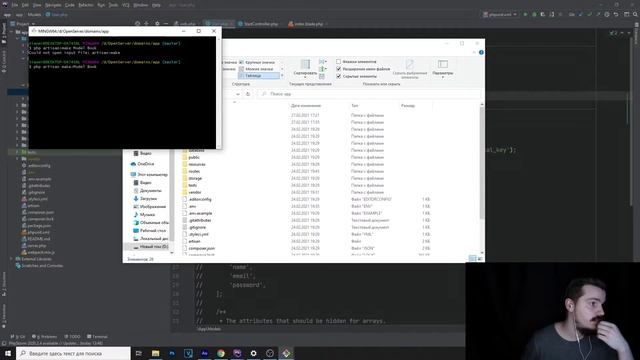Click the Explorer address bar refresh icon
Image resolution: width=640 pixels, height=360 pixels.
point(248,94)
